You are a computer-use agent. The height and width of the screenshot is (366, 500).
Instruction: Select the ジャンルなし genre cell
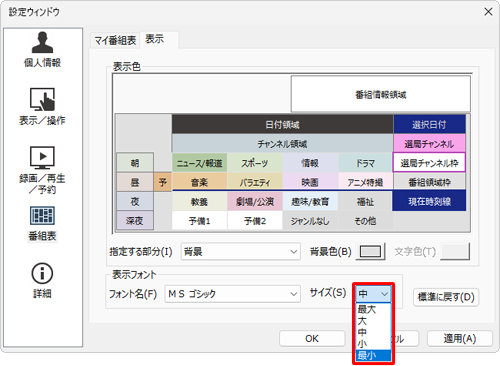[310, 221]
